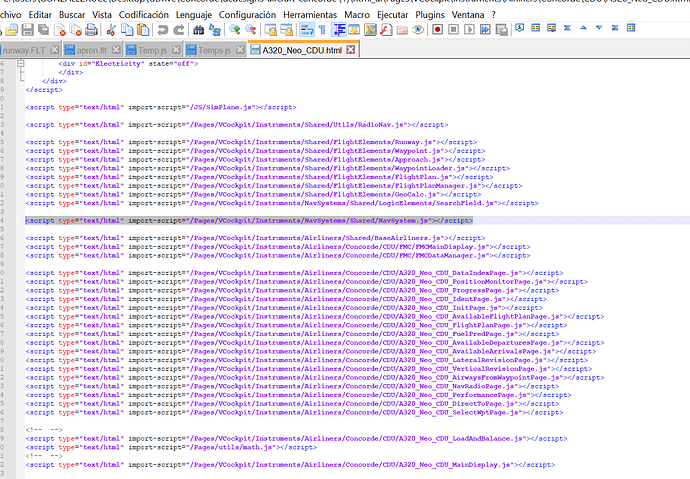The height and width of the screenshot is (479, 690).
Task: Open Find with the binoculars icon
Action: click(198, 30)
